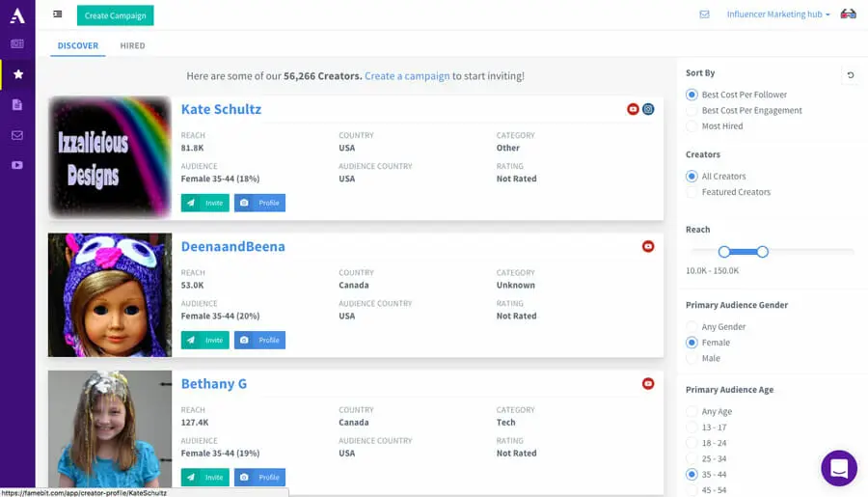Toggle the sidebar with the menu collapse icon
The height and width of the screenshot is (497, 868).
click(x=58, y=14)
